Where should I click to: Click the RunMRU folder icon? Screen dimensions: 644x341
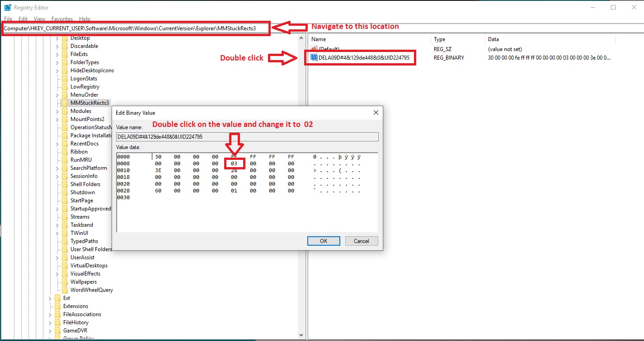[x=65, y=160]
